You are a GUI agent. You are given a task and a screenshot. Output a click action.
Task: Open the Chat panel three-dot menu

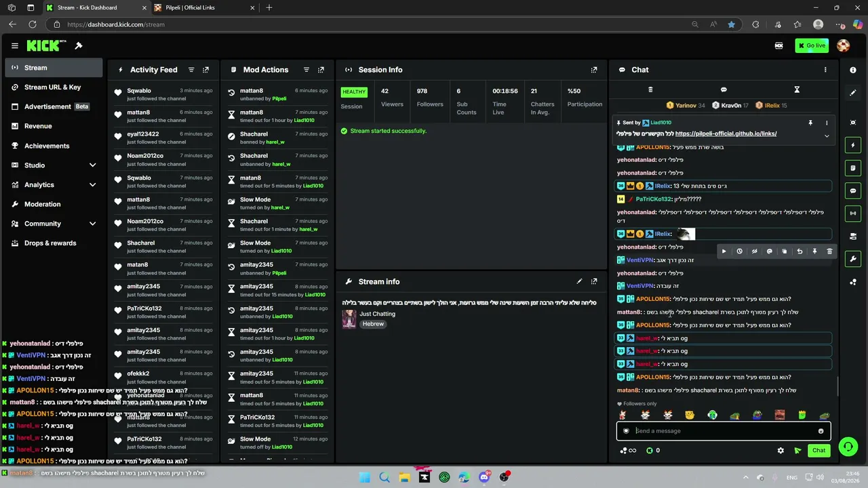(825, 70)
